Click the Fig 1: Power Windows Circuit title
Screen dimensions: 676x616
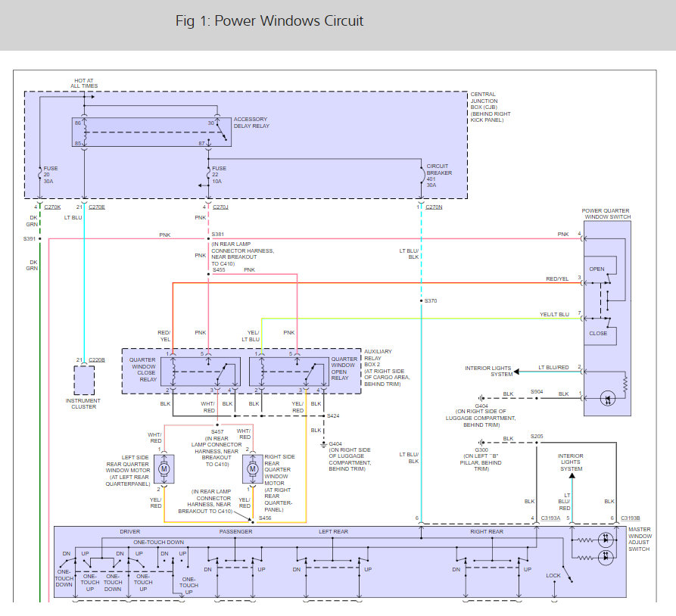[269, 20]
